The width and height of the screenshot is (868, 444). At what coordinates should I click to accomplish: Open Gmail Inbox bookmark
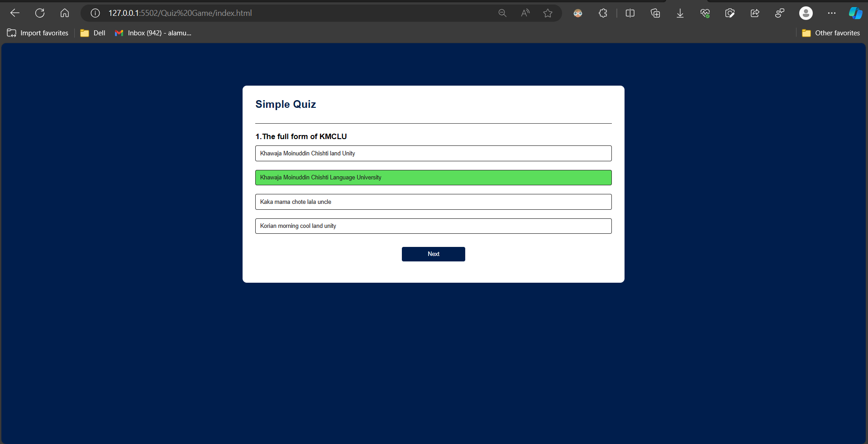[153, 33]
